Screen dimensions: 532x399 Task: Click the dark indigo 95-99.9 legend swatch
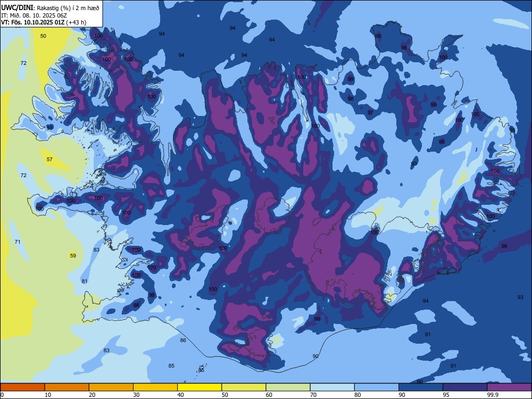click(465, 387)
